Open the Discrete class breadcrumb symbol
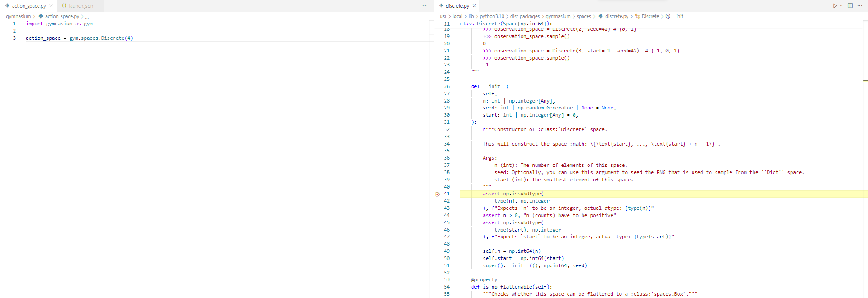868x298 pixels. click(650, 16)
